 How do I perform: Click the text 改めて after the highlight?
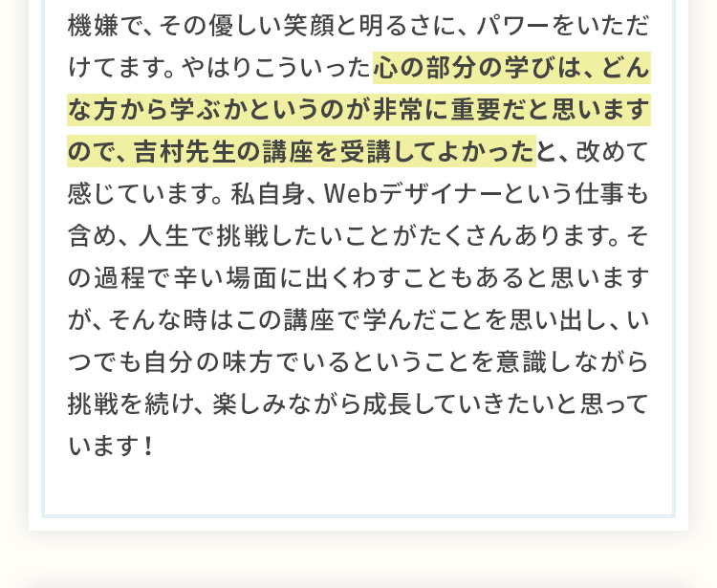[612, 152]
